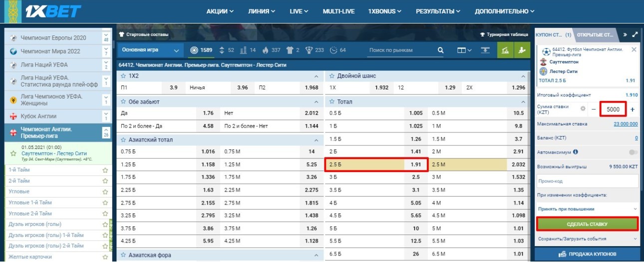Screen dimensions: 644x262
Task: Open the РЕЗУЛЬТАТЫ menu
Action: (x=438, y=11)
